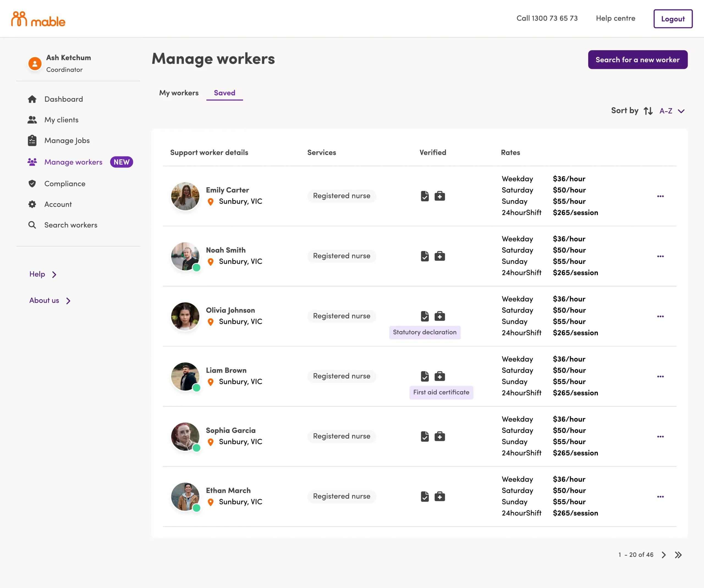
Task: Click Sophia Garcia's verified document icon
Action: [425, 437]
